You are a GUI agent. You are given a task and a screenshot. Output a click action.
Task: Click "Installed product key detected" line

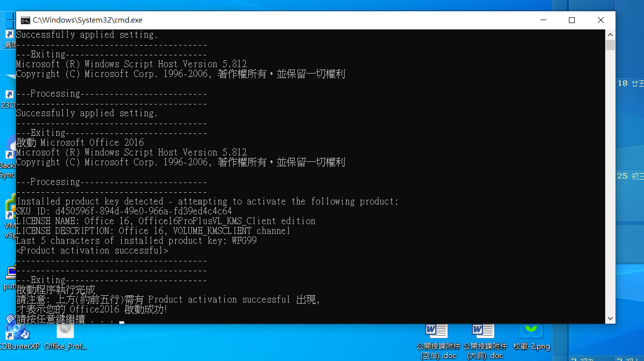(x=208, y=202)
